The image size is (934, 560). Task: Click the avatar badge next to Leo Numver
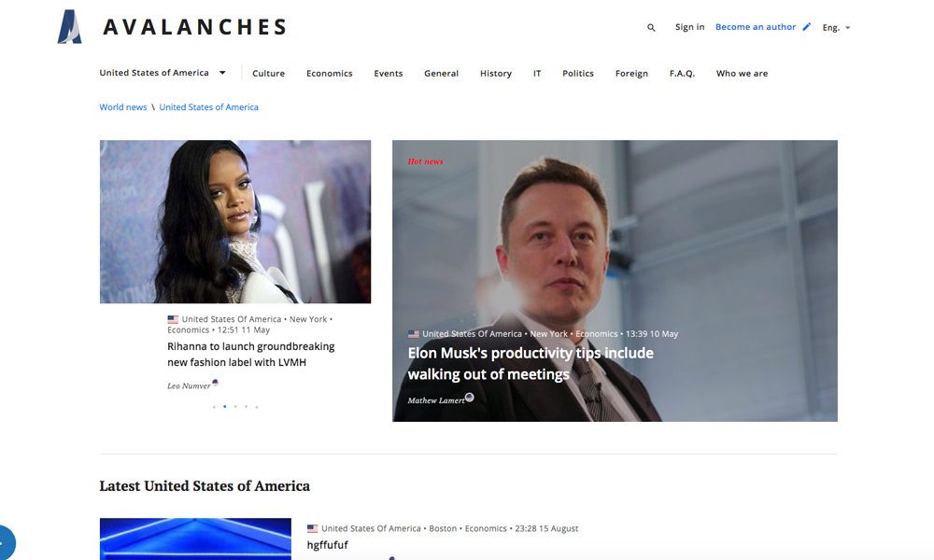click(x=215, y=383)
